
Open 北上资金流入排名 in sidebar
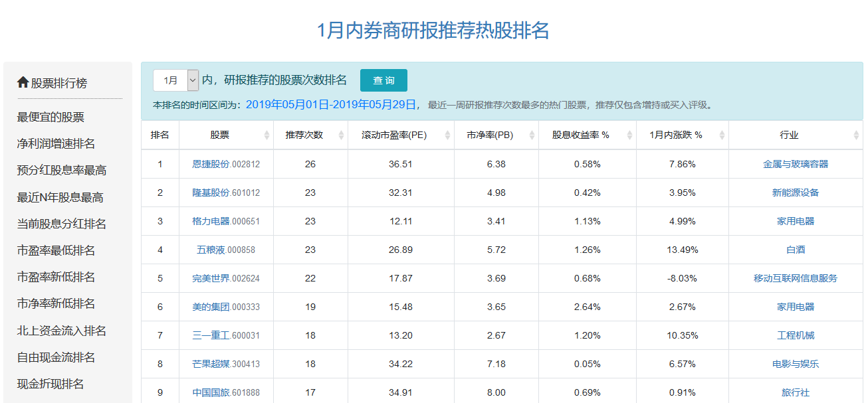61,331
